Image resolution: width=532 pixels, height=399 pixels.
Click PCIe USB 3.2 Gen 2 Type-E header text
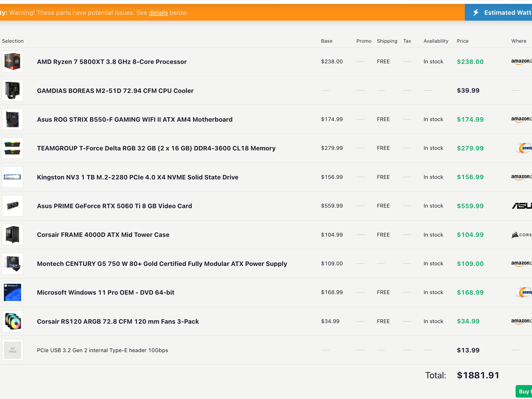coord(102,350)
